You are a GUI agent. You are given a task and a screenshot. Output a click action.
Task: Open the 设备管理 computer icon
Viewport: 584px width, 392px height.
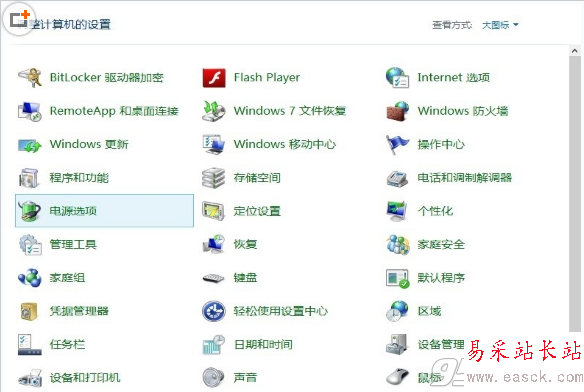pyautogui.click(x=397, y=345)
